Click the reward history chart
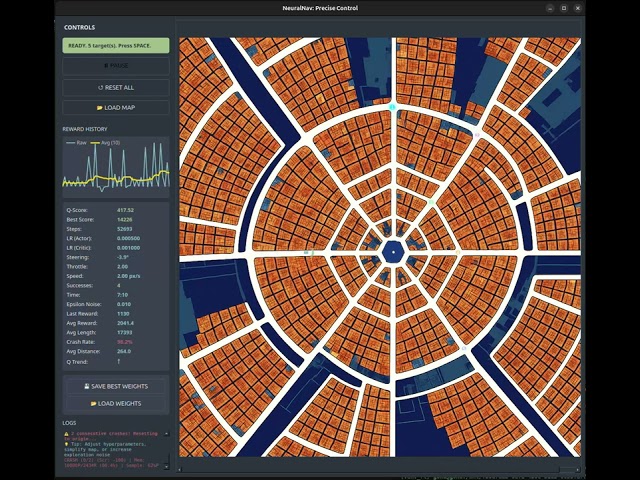 click(116, 164)
